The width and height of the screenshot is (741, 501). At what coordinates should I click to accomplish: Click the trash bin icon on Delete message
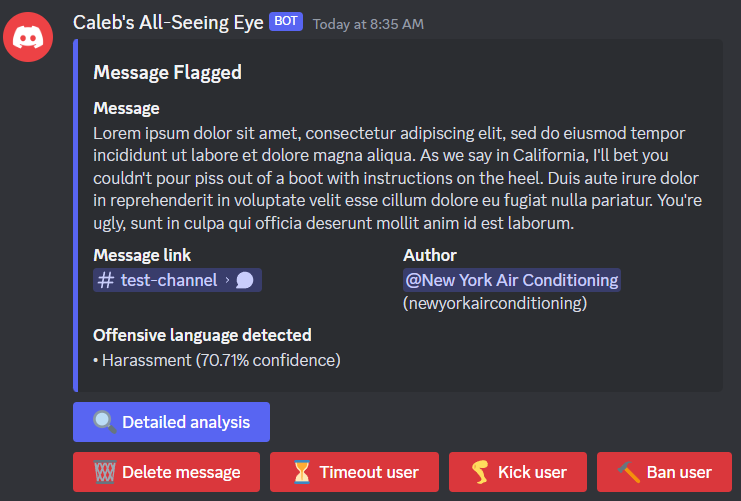[x=105, y=472]
